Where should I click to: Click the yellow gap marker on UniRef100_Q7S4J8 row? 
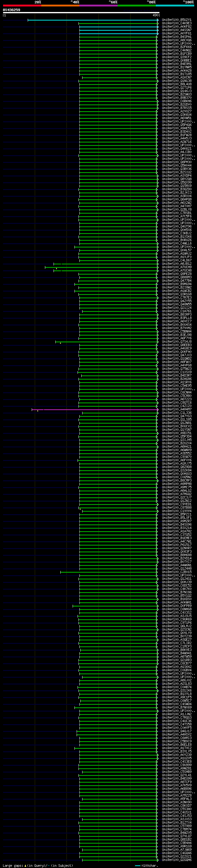[60, 343]
